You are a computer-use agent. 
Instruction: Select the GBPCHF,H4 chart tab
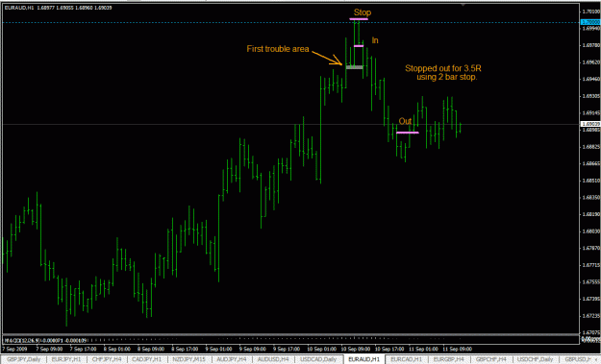(491, 359)
